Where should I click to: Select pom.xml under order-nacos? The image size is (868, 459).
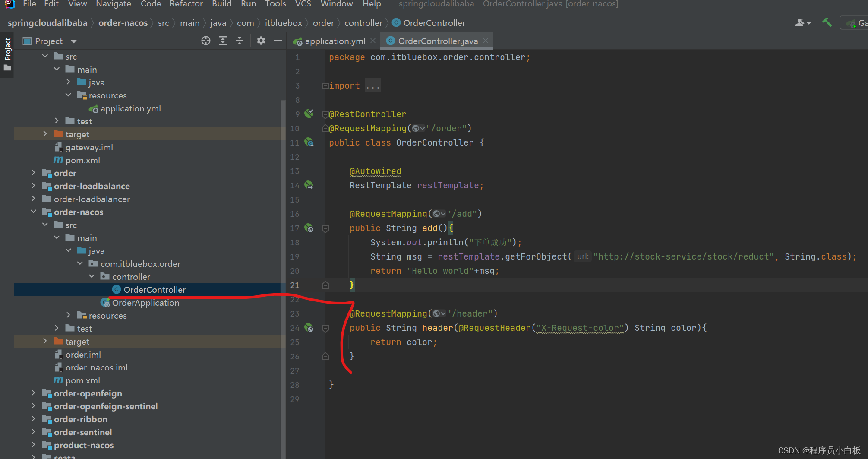coord(82,380)
